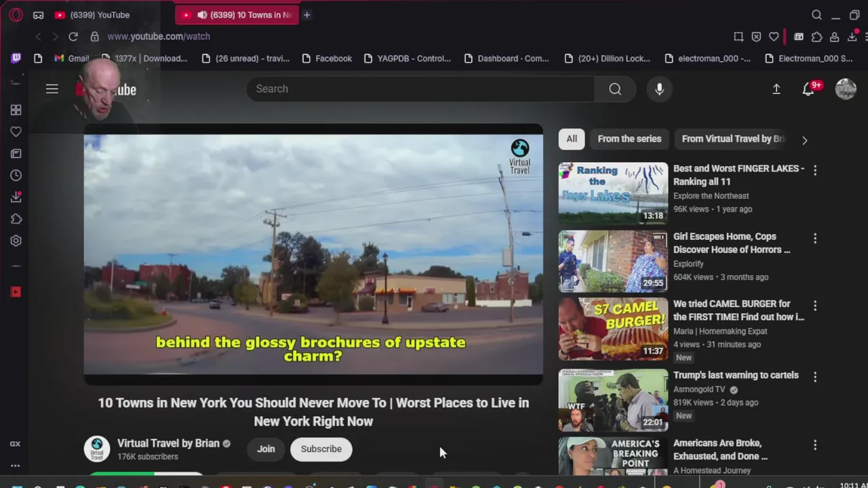
Task: Open a new tab with plus button
Action: point(307,15)
